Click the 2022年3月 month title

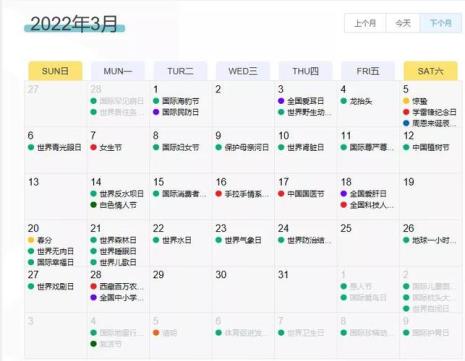pos(74,24)
